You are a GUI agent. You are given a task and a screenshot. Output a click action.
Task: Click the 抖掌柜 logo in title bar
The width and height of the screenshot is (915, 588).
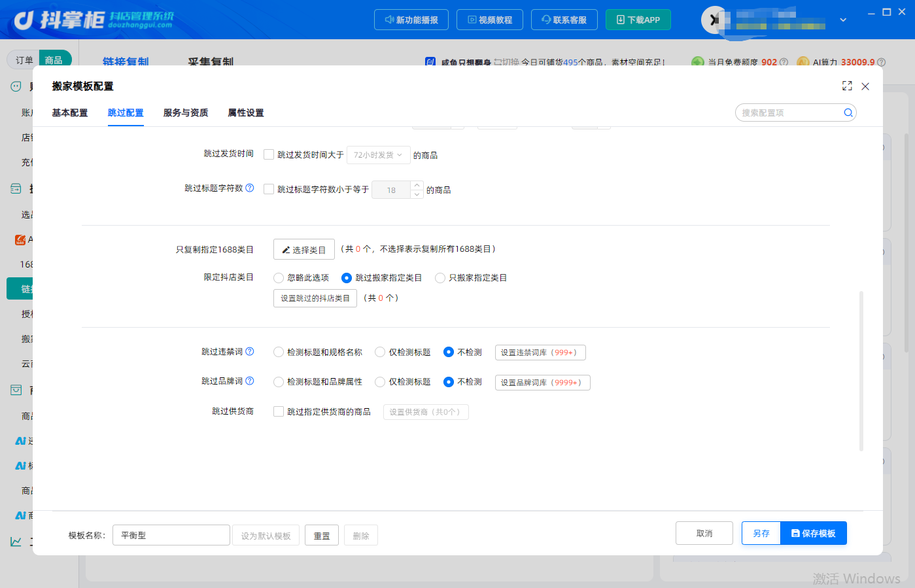tap(94, 20)
